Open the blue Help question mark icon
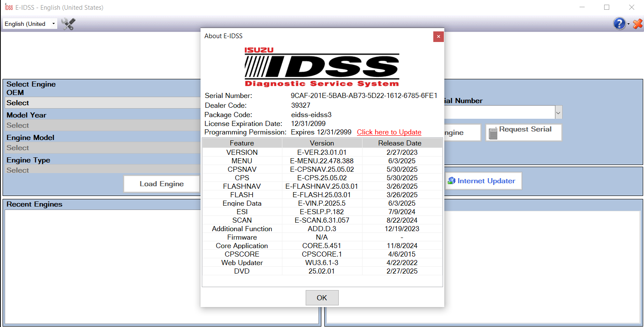 pos(619,24)
